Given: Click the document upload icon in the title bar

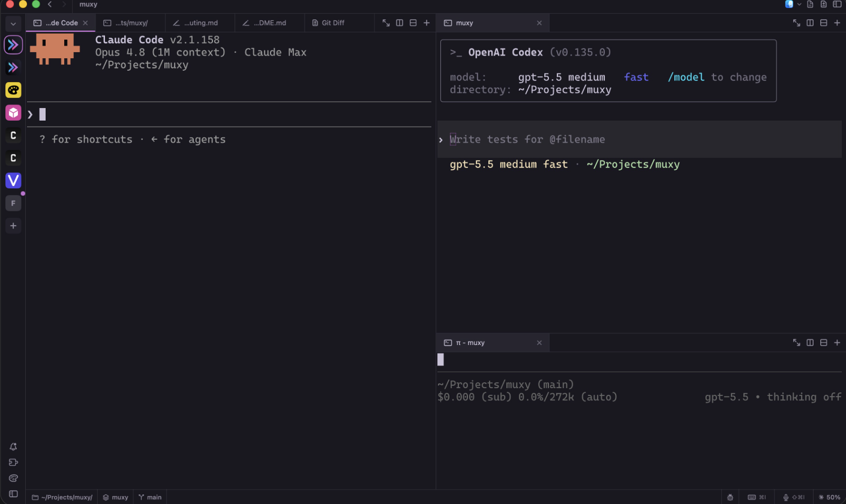Looking at the screenshot, I should coord(824,4).
